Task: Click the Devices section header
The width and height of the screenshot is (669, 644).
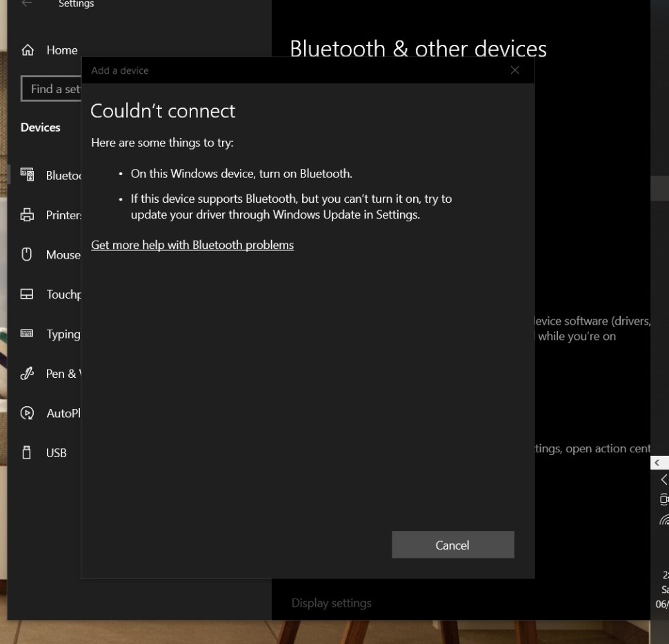Action: (41, 128)
